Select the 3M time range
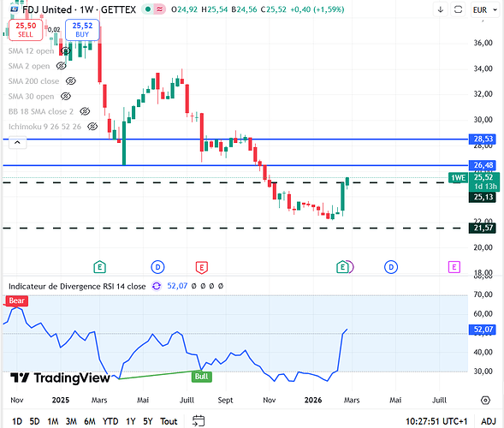Viewport: 504px width, 428px height. (x=71, y=421)
